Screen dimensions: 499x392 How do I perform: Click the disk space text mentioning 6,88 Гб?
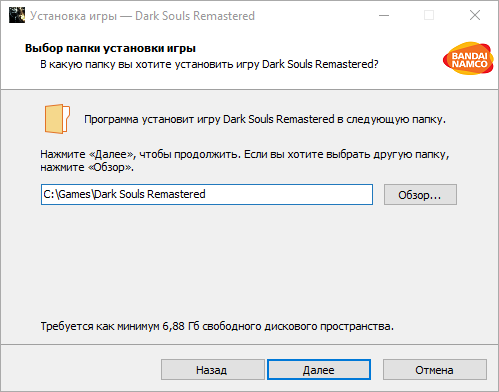217,326
